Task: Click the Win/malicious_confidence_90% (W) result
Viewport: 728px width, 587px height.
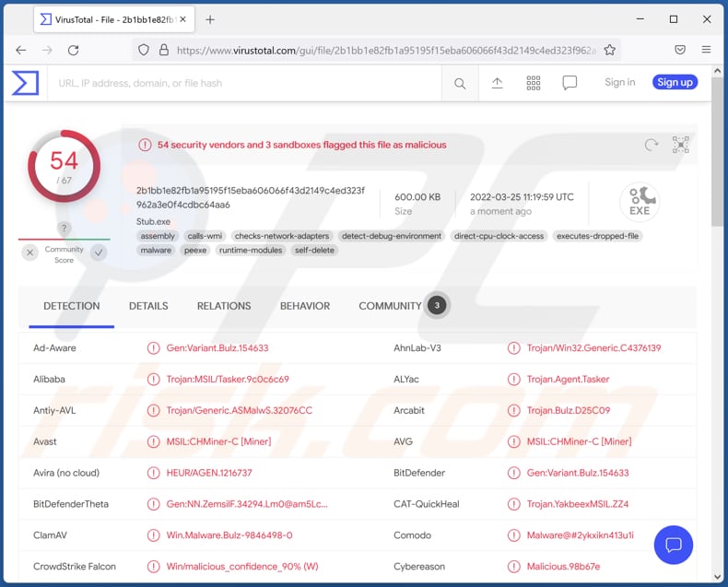Action: 242,566
